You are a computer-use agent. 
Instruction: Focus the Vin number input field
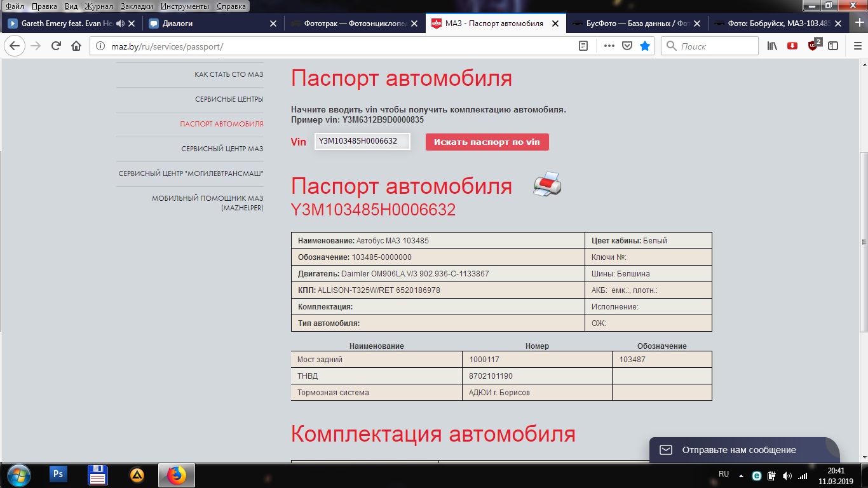[x=362, y=142]
